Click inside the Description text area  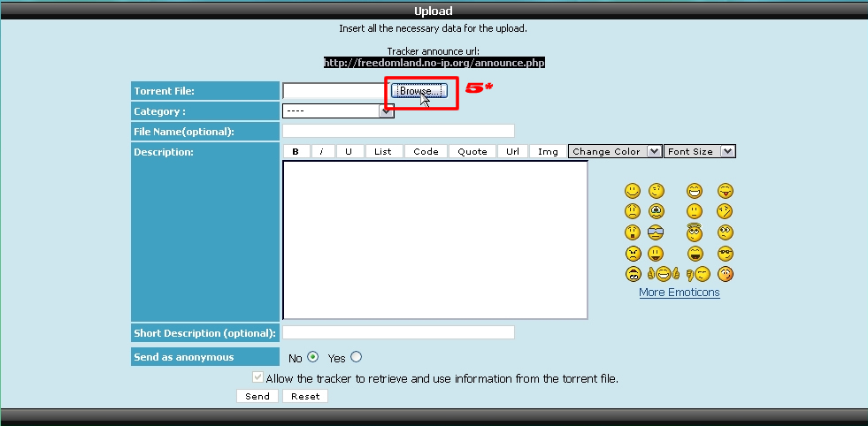pyautogui.click(x=434, y=239)
